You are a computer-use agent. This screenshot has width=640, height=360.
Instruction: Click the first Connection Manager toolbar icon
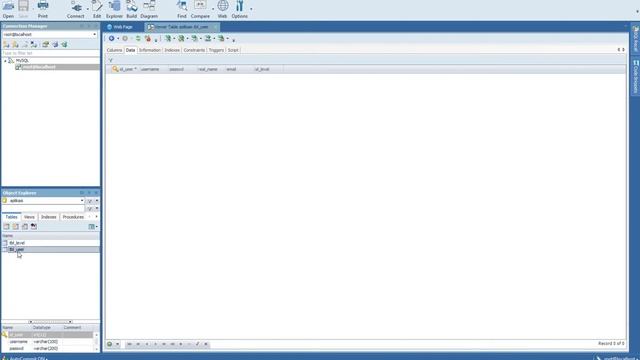(7, 44)
